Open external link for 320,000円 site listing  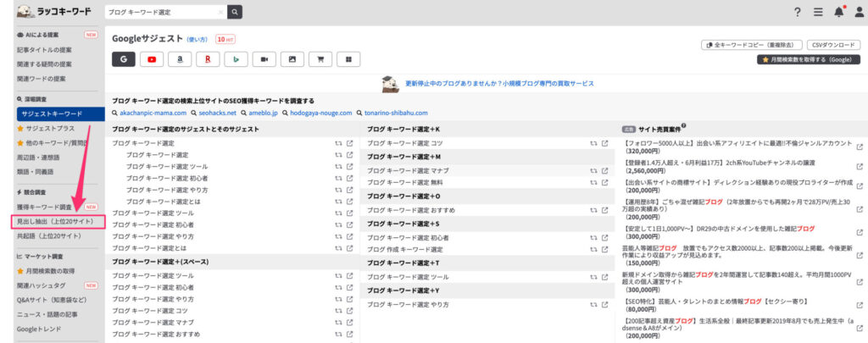860,147
